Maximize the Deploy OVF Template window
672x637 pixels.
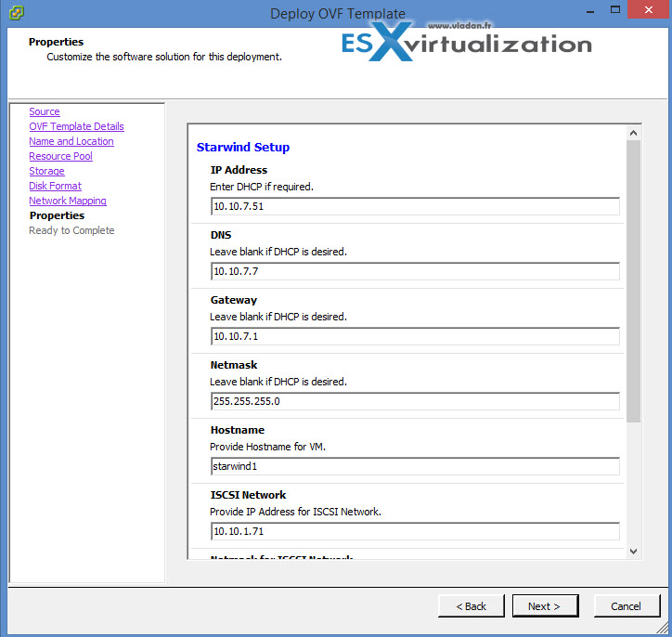(615, 10)
